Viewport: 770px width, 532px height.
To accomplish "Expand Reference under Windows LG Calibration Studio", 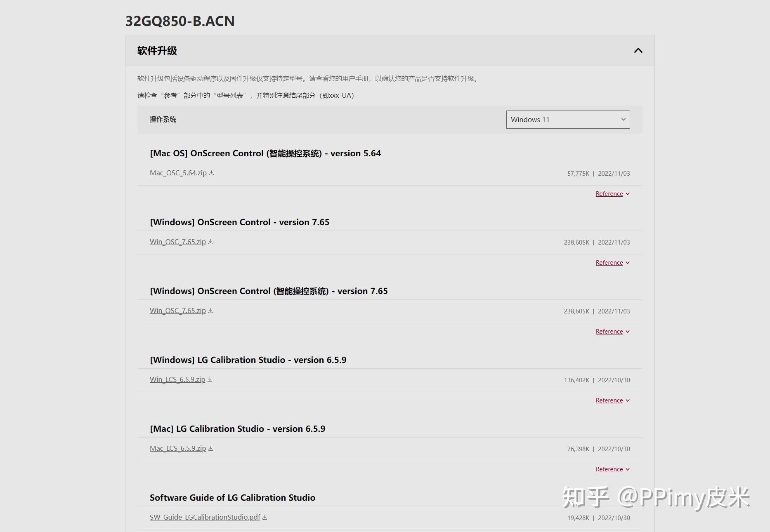I will click(612, 400).
